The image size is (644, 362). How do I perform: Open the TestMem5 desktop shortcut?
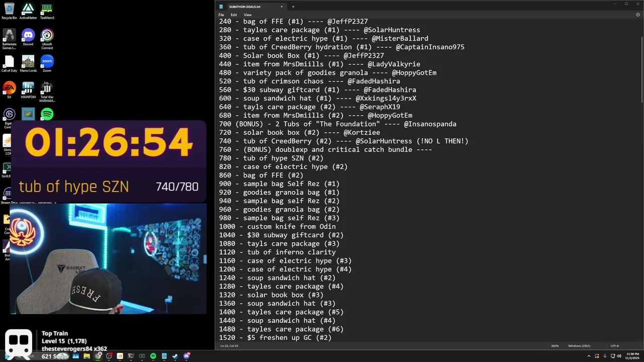click(47, 11)
